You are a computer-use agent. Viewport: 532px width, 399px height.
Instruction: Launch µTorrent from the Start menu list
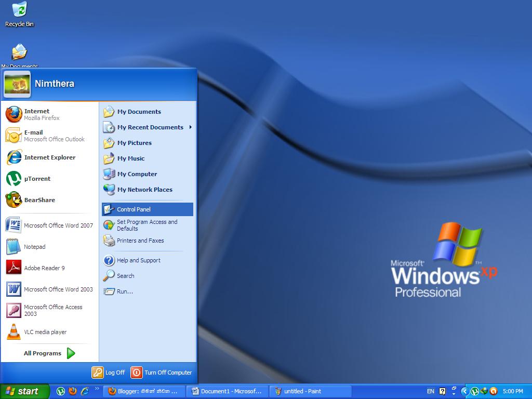click(x=50, y=179)
